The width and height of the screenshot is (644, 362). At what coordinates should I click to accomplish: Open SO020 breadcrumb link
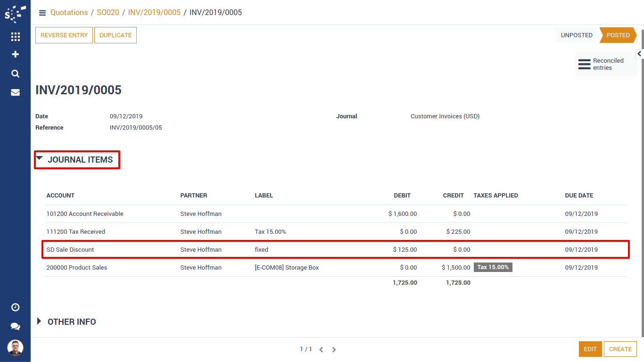tap(108, 13)
